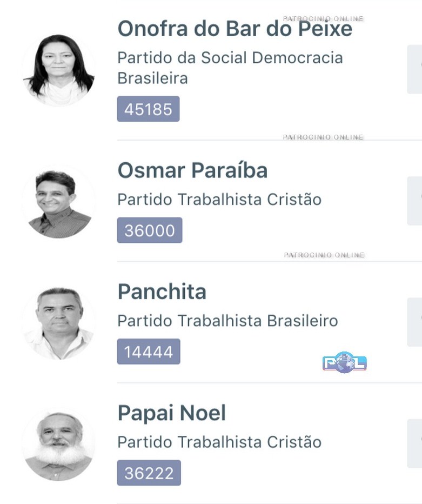Click Partido Trabalhista Cristão under Osmar Paraíba
Viewport: 422px width, 504px height.
[x=219, y=200]
